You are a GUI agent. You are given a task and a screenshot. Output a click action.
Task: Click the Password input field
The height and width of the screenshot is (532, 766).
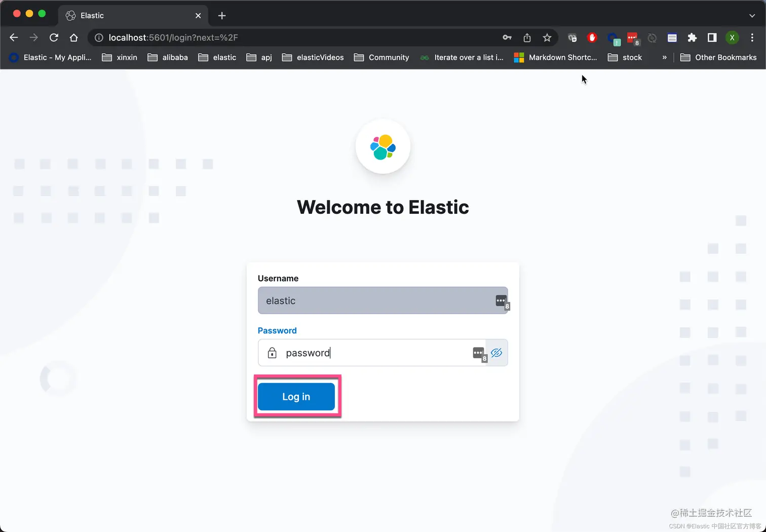click(x=382, y=353)
